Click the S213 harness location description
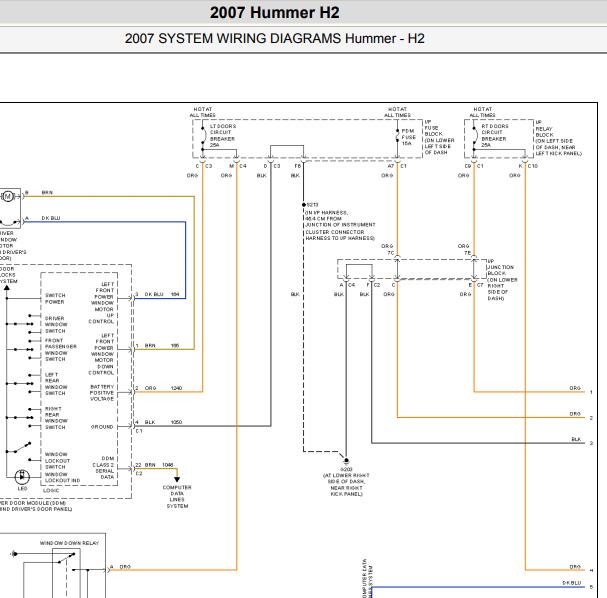The image size is (607, 598). 340,225
